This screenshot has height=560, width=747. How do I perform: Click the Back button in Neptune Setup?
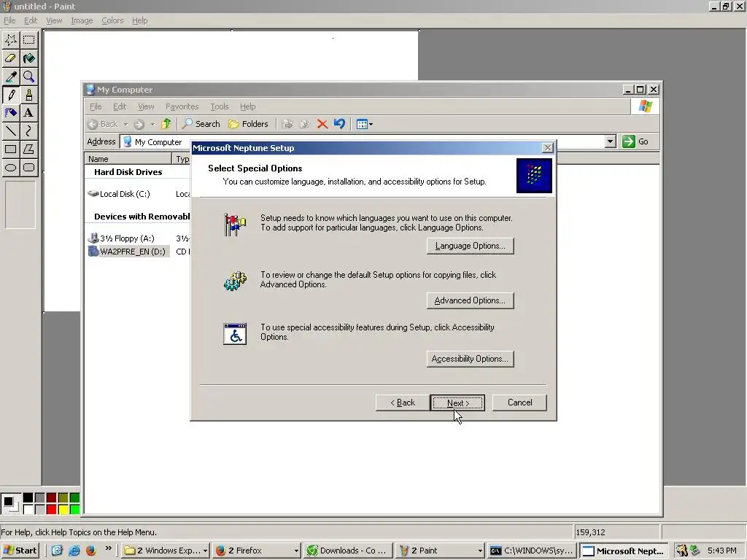coord(403,402)
